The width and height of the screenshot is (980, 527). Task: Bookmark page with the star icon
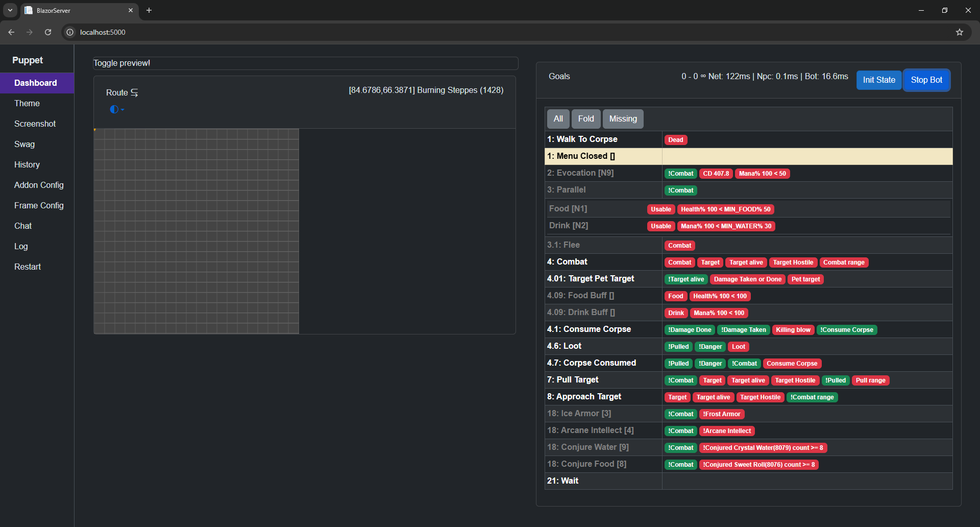(960, 32)
